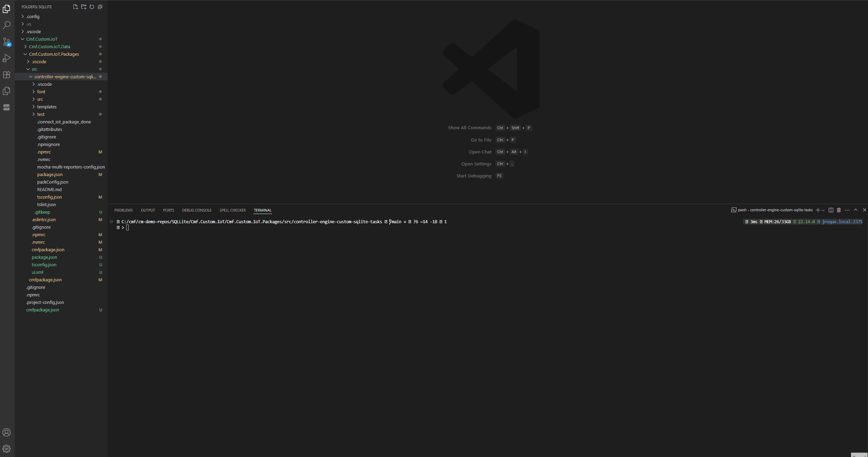The image size is (868, 457).
Task: Open terminal panel more actions ellipsis
Action: click(x=847, y=210)
